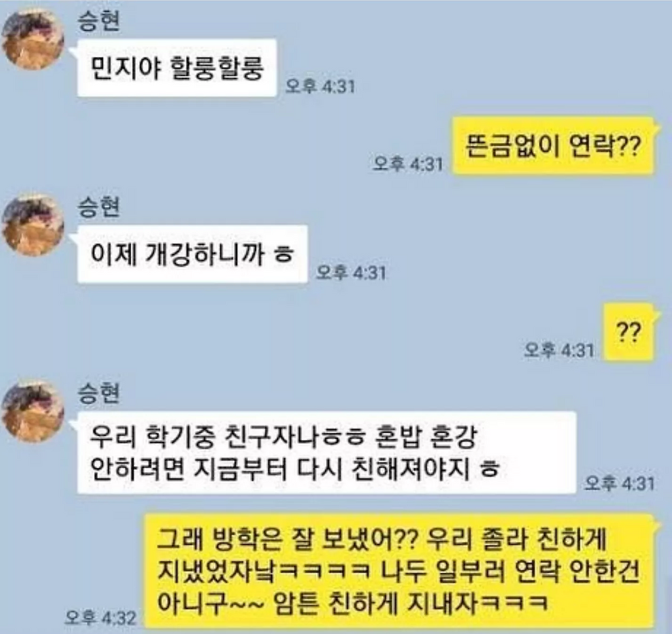Select the yellow '뜬금없이 연락??' bubble

click(x=553, y=146)
